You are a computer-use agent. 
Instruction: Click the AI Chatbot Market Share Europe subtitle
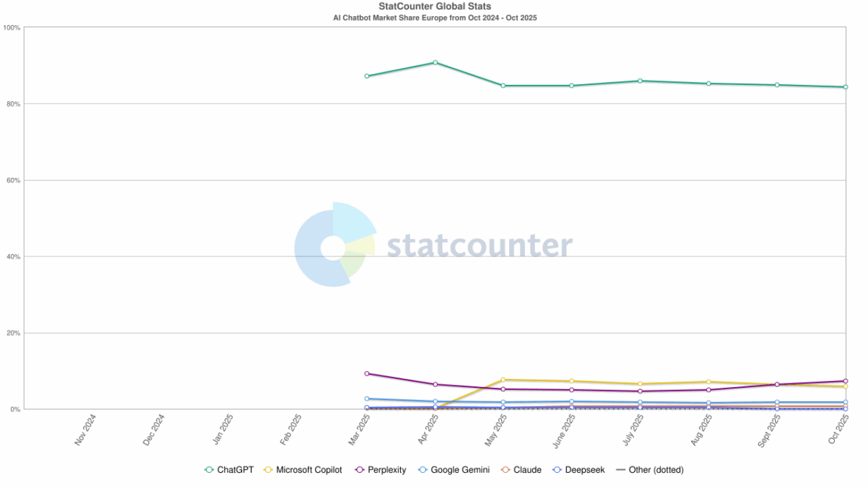coord(435,17)
